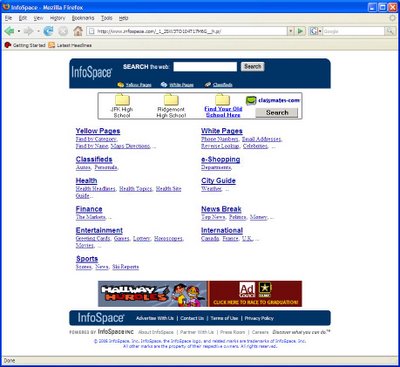Click the grey Forward arrow button
This screenshot has height=367, width=400.
point(28,31)
